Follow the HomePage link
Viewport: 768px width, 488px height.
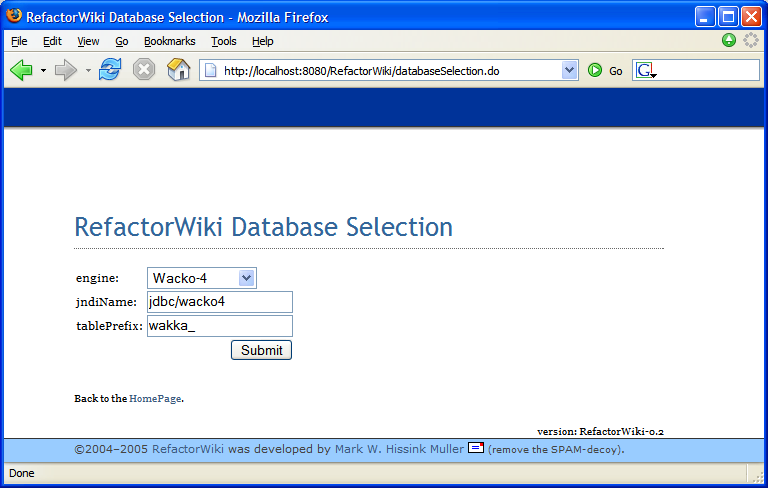pos(155,398)
